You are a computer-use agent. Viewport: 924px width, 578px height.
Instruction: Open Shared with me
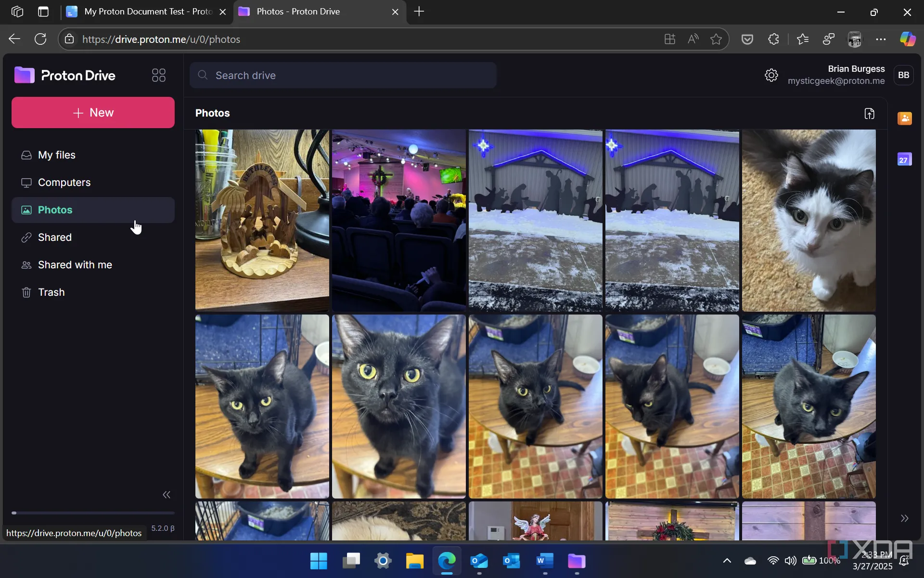[x=93, y=265]
